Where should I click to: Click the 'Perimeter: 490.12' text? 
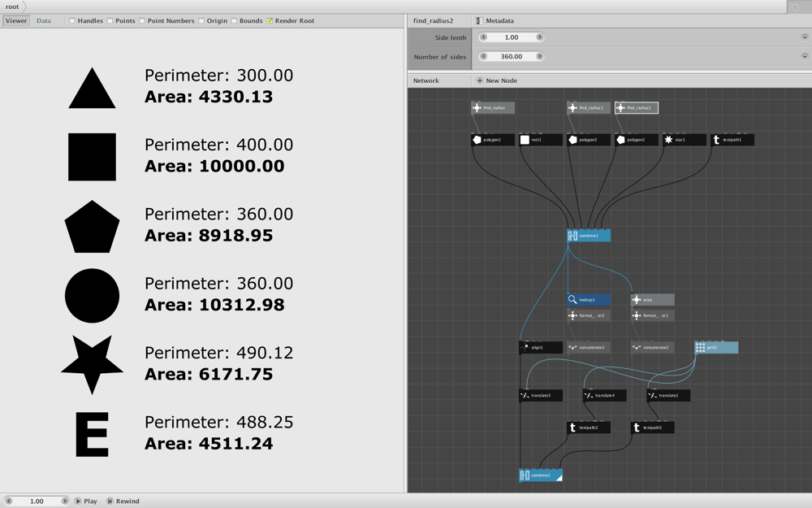click(x=218, y=353)
